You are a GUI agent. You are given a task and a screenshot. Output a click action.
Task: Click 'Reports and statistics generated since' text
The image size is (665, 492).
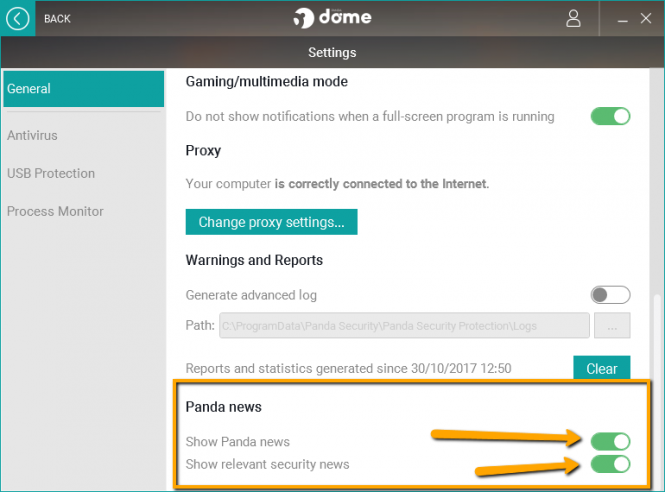(x=349, y=368)
